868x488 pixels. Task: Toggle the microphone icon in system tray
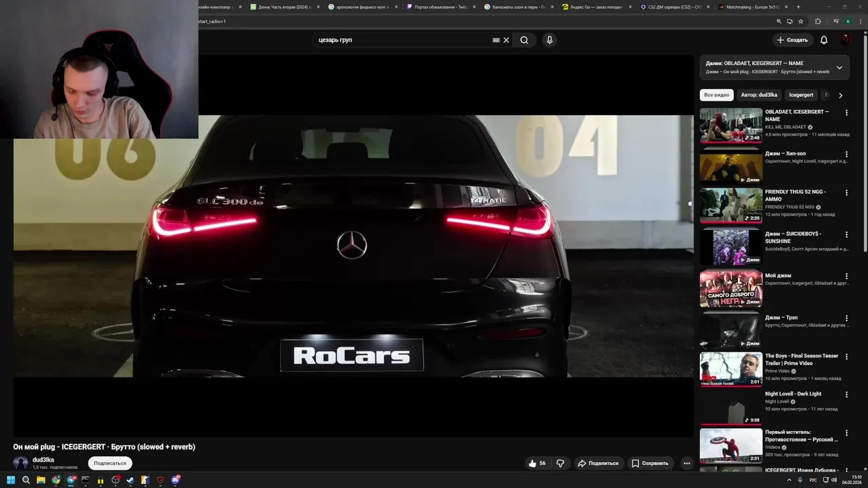click(800, 480)
